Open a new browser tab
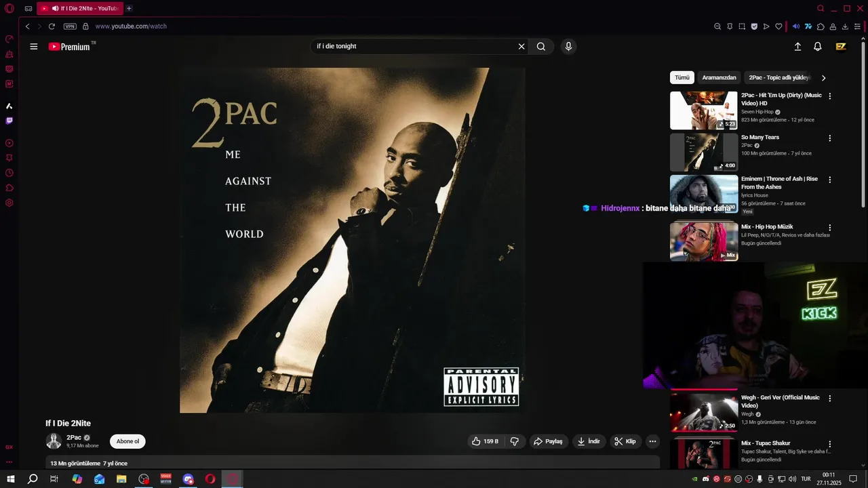 tap(129, 9)
